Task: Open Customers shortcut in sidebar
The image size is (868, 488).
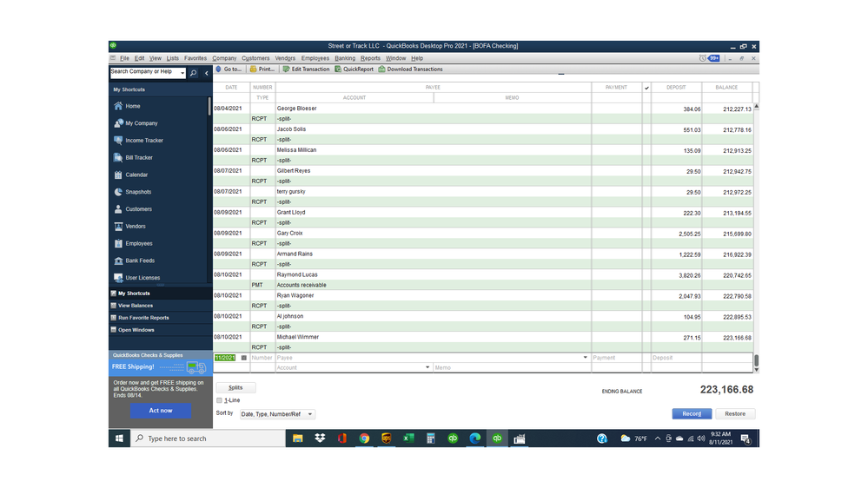Action: tap(133, 208)
